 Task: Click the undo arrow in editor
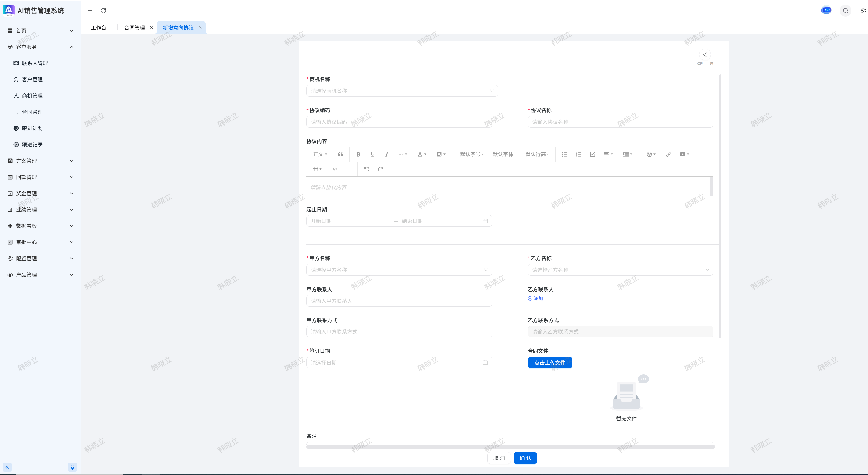pos(367,169)
